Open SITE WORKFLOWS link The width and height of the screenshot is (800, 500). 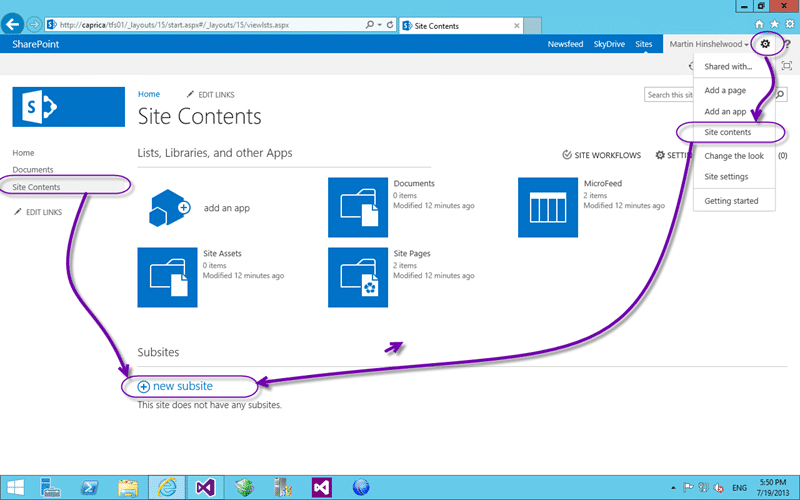tap(602, 155)
